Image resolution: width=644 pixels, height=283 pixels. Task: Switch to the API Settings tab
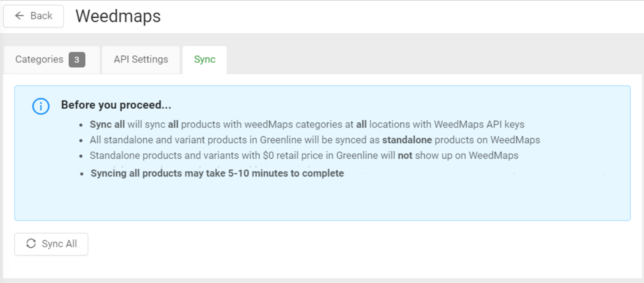coord(141,60)
